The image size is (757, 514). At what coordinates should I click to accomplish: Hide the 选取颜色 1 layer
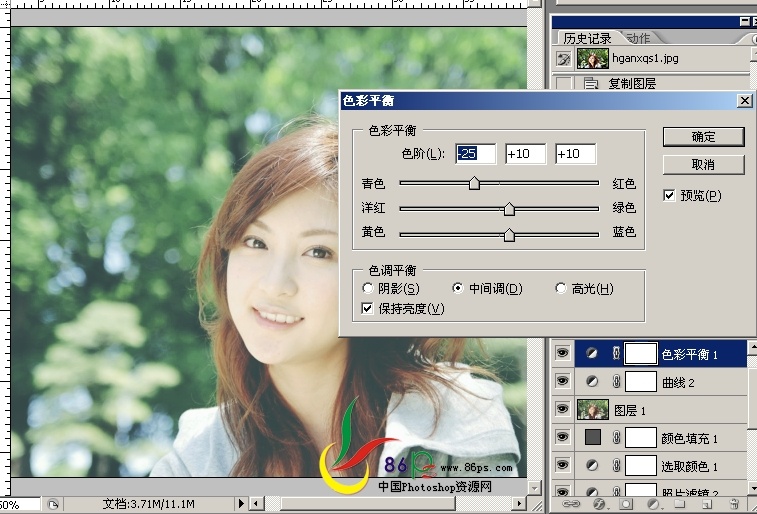click(562, 465)
